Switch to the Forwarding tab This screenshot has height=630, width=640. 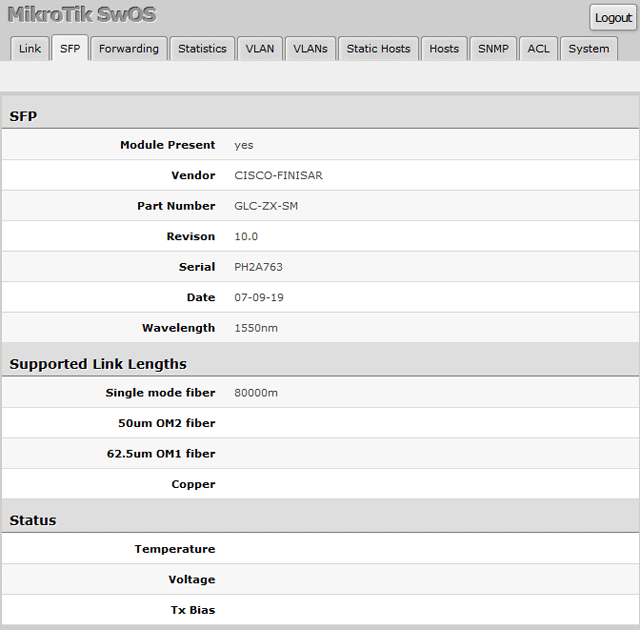[129, 49]
